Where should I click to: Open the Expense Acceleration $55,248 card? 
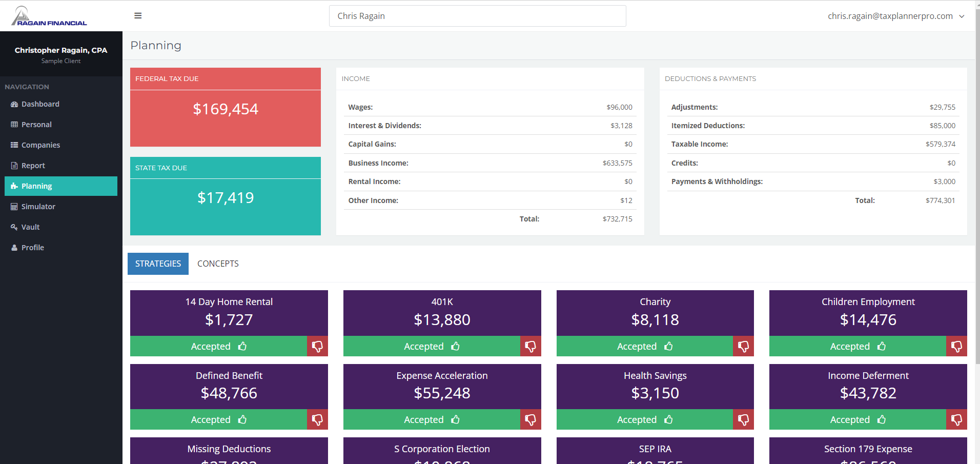(442, 387)
